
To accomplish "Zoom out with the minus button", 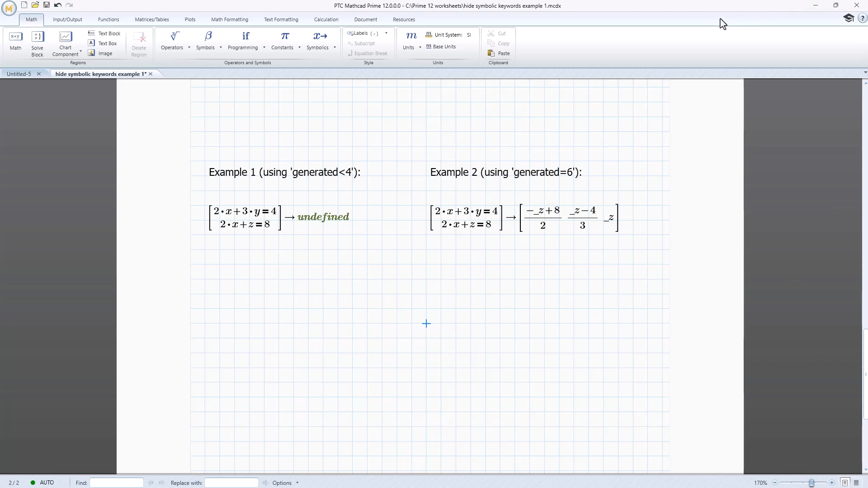I will tap(775, 483).
